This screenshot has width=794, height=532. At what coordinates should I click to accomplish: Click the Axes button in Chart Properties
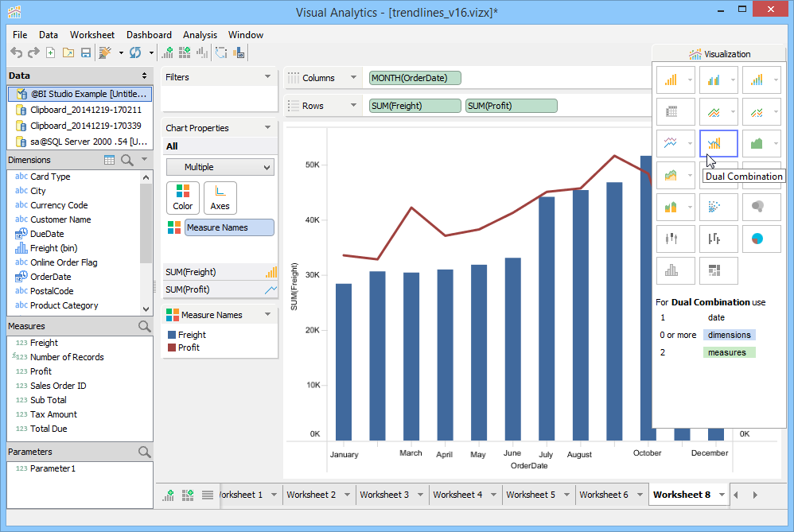[220, 198]
